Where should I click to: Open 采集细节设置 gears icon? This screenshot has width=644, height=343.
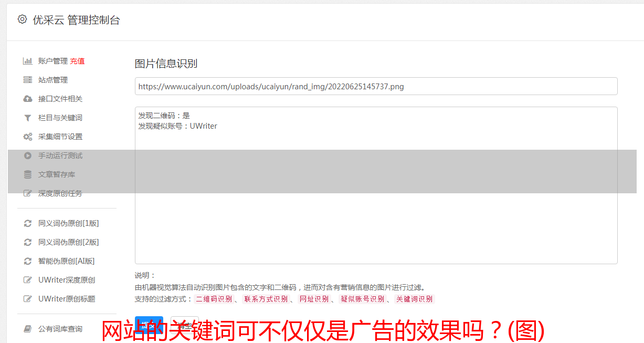[28, 137]
